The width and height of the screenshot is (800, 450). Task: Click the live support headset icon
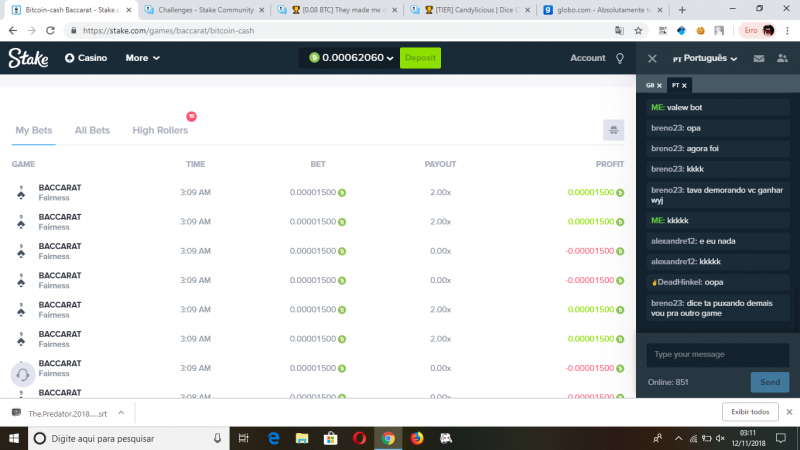pos(22,374)
